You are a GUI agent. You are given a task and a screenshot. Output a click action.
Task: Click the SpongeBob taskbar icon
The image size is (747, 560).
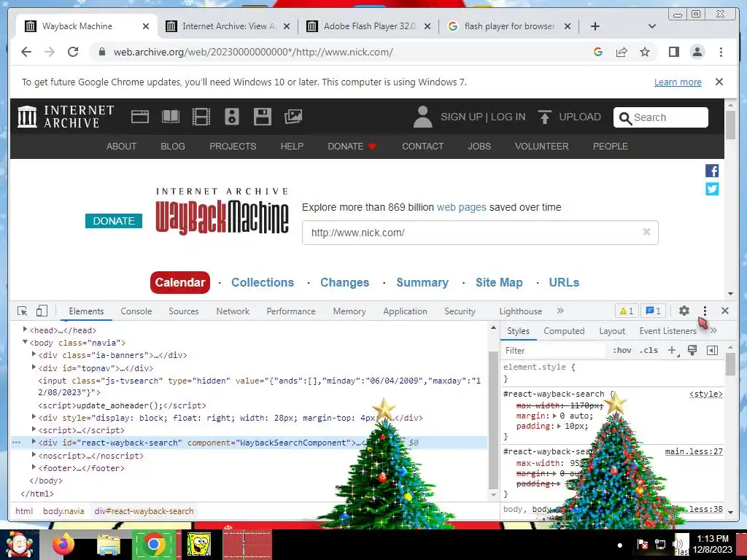198,544
